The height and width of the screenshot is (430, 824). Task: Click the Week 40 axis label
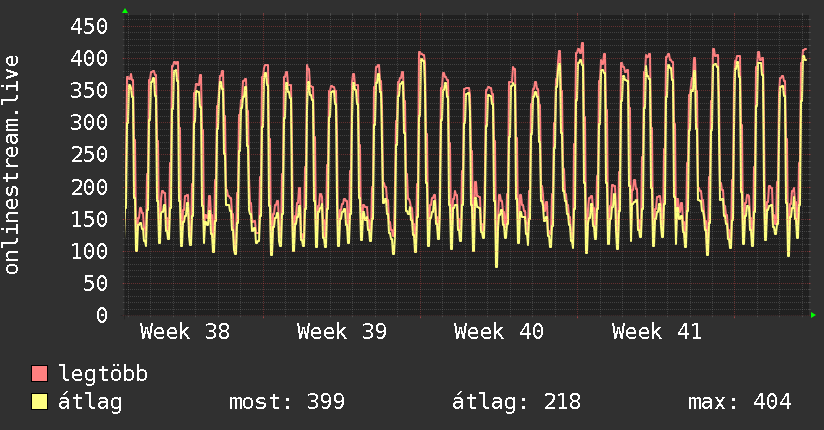(x=499, y=332)
